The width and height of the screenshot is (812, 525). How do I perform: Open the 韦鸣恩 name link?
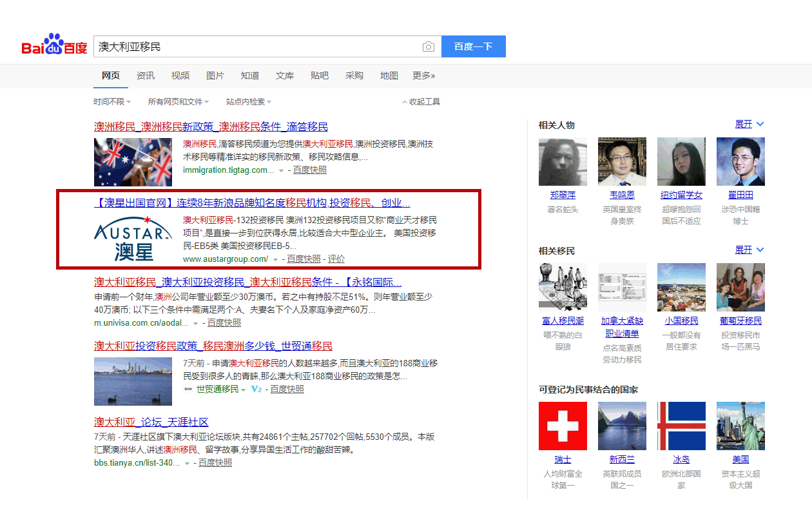[622, 195]
